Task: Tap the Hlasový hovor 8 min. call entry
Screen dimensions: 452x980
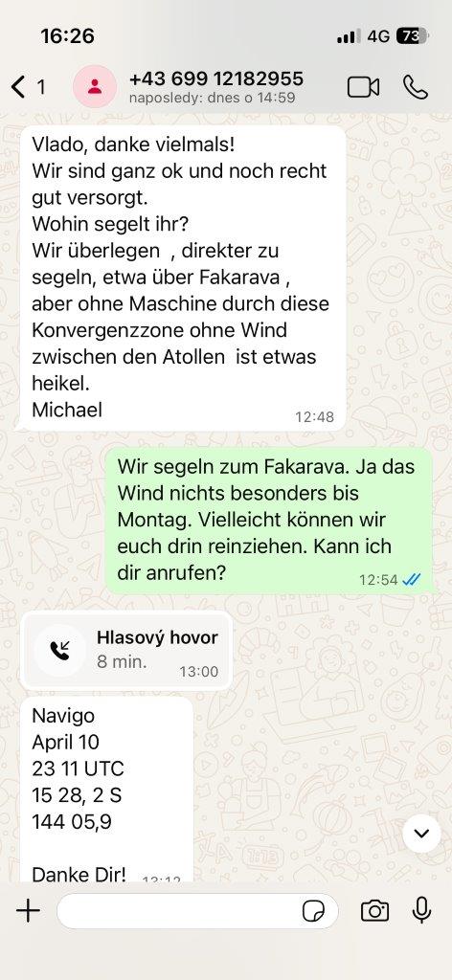Action: pos(127,651)
